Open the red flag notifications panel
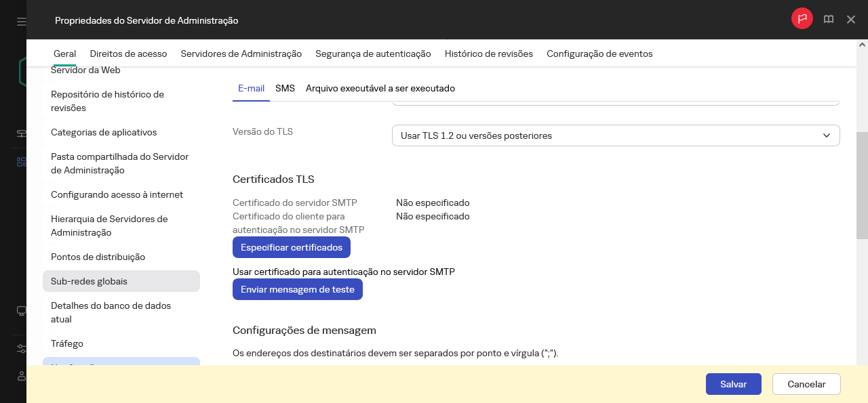The image size is (868, 403). coord(802,19)
